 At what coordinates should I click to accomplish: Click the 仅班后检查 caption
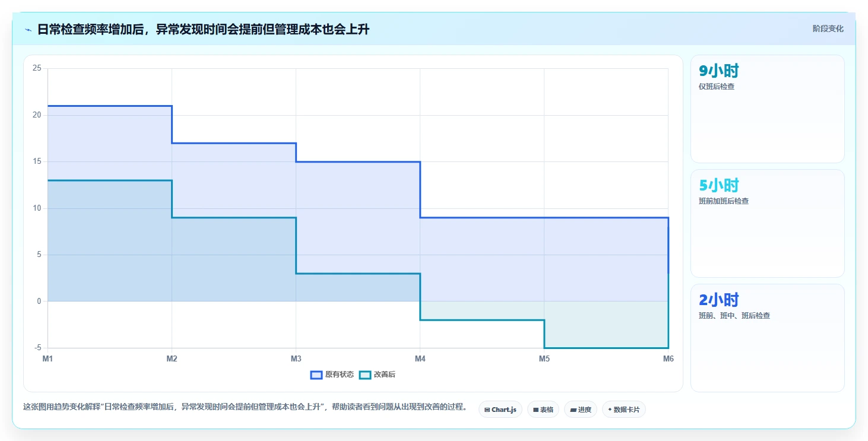717,87
